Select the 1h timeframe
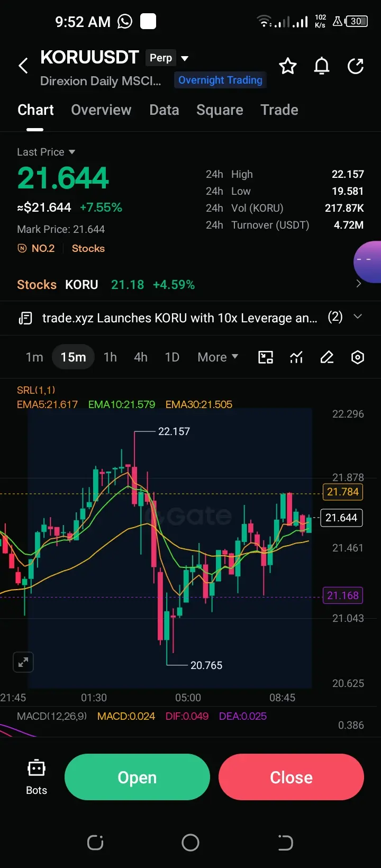The height and width of the screenshot is (868, 381). tap(110, 357)
